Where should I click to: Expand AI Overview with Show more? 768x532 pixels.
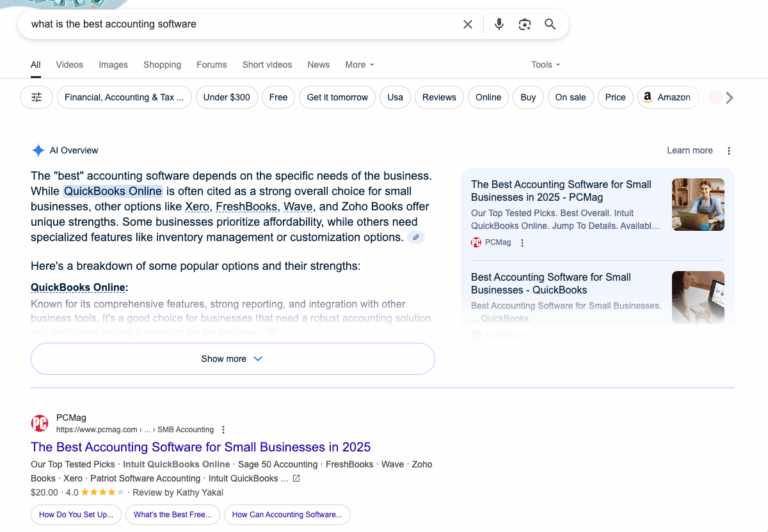(232, 358)
